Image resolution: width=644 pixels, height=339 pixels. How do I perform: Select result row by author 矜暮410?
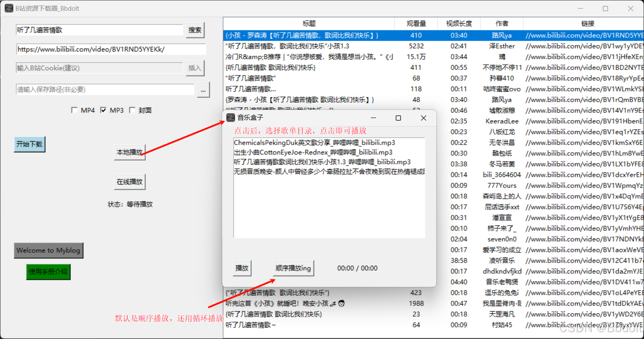pyautogui.click(x=434, y=78)
